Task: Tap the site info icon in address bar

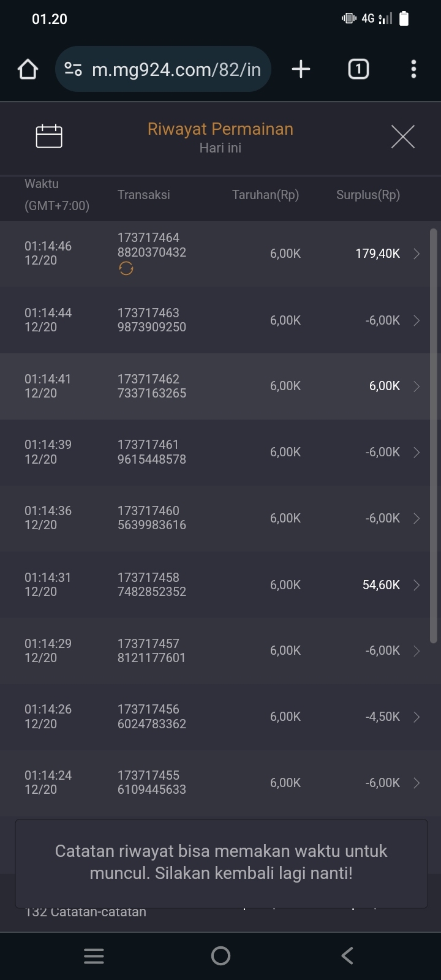Action: click(73, 69)
